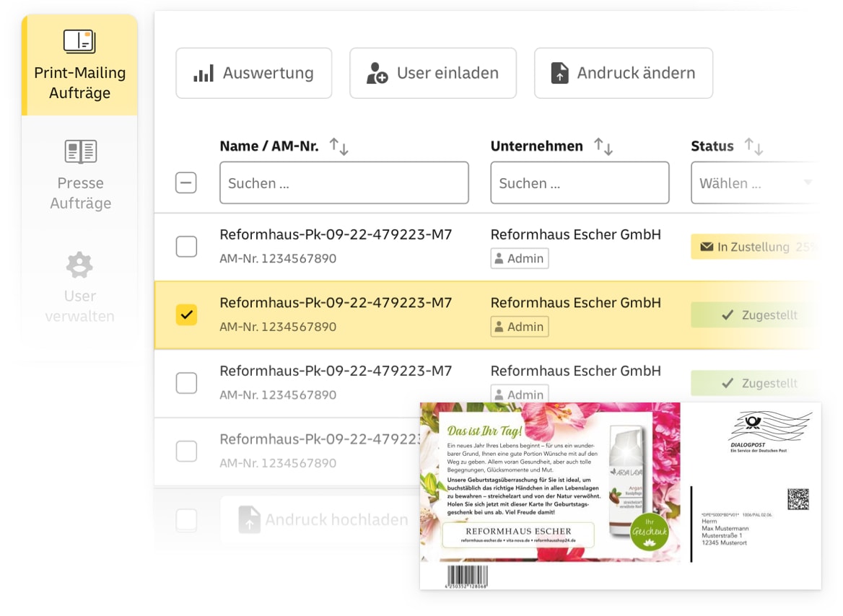Open Print-Mailing Aufträge sidebar icon
Screen dimensions: 843x616
point(79,41)
